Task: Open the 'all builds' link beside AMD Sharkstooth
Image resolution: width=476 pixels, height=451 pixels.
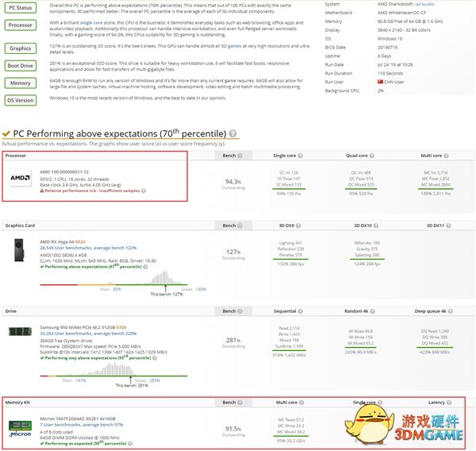Action: tap(424, 4)
